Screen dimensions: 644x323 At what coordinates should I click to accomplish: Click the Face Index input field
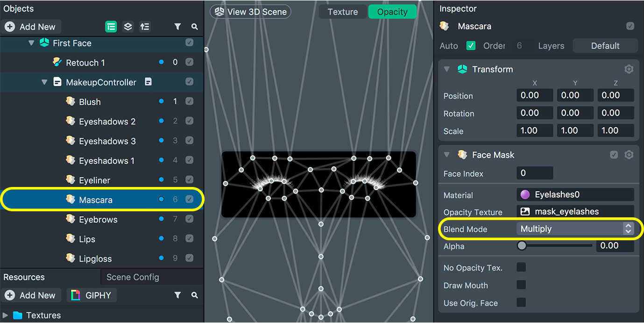point(534,173)
